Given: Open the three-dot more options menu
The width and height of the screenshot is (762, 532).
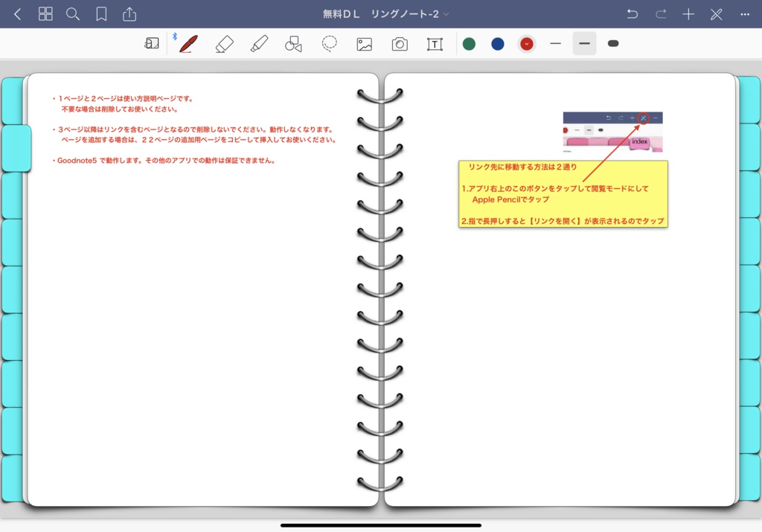Looking at the screenshot, I should click(x=744, y=14).
